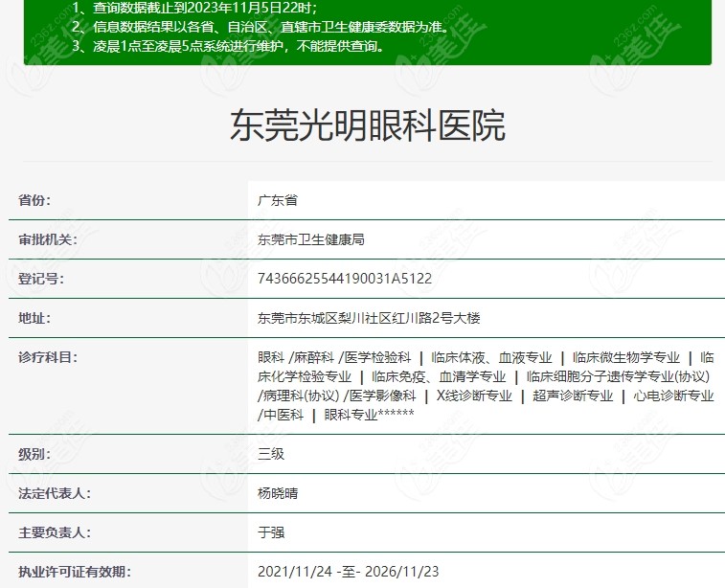
Task: Select the 主要负责人 row label
Action: click(55, 532)
